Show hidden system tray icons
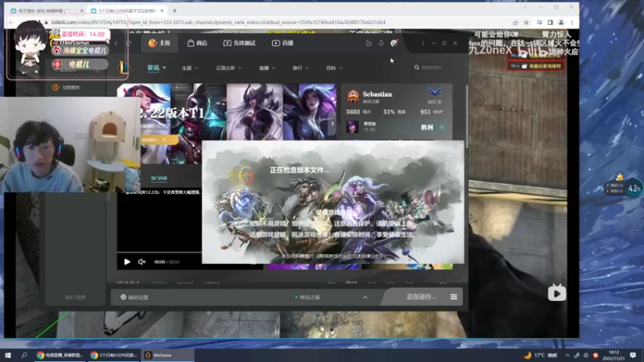Viewport: 644px width, 362px height. (x=568, y=355)
